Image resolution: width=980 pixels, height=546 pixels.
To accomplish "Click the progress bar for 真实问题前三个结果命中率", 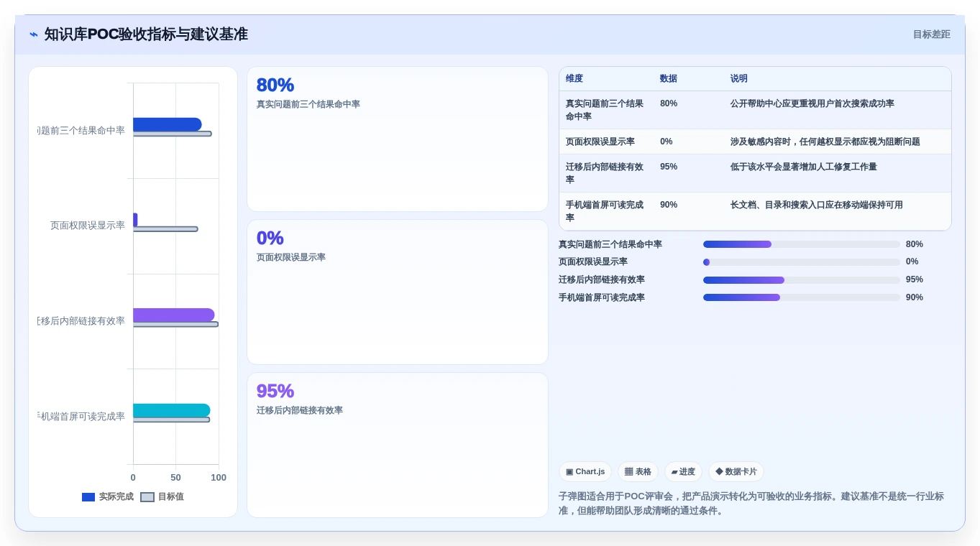I will coord(802,244).
